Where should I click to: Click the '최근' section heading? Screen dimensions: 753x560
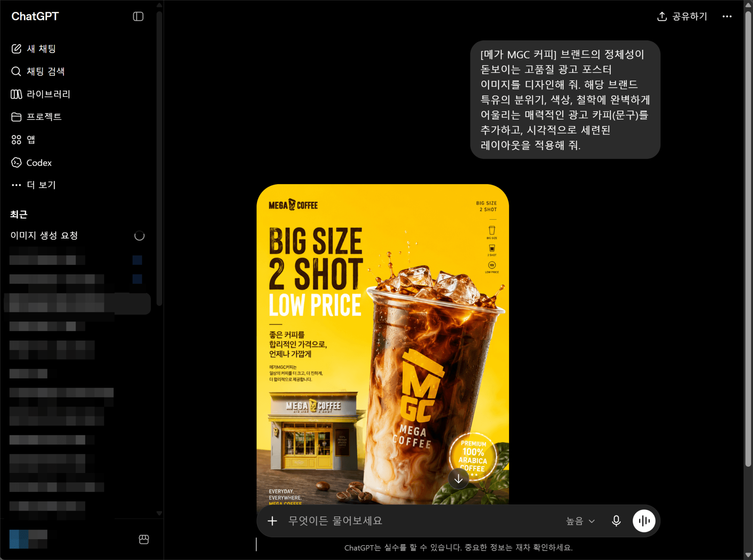click(19, 215)
